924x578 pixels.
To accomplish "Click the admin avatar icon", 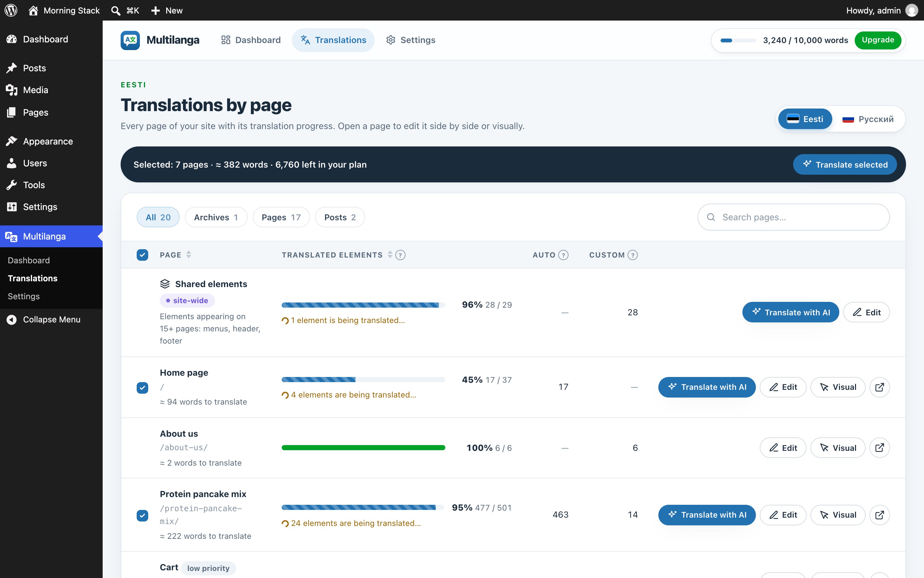I will tap(912, 10).
